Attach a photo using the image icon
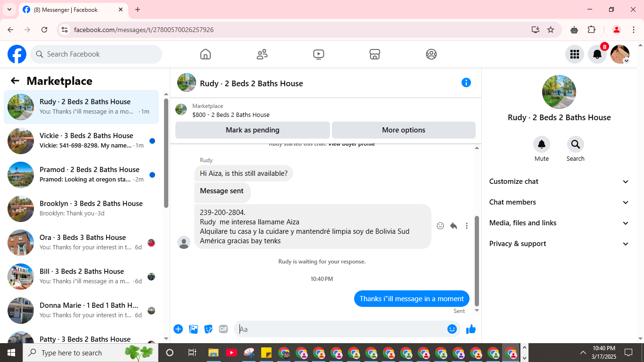 point(193,329)
